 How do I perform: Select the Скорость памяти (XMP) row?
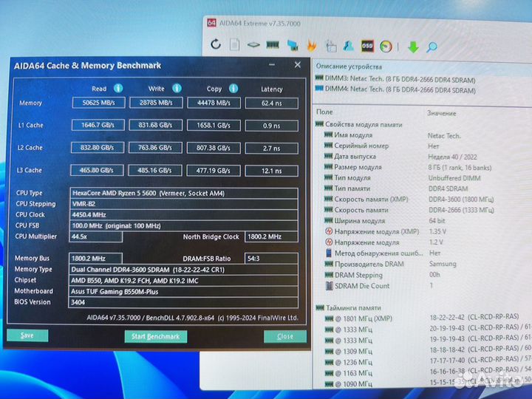409,199
